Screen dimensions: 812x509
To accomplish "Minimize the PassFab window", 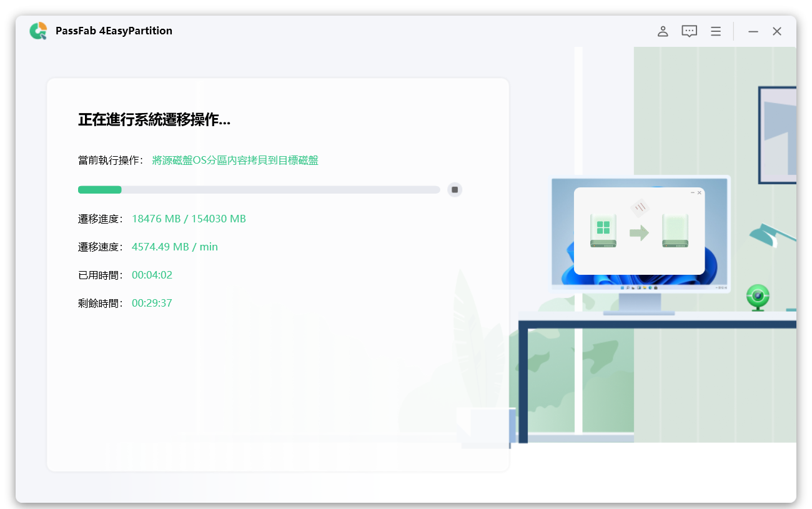I will pos(753,31).
